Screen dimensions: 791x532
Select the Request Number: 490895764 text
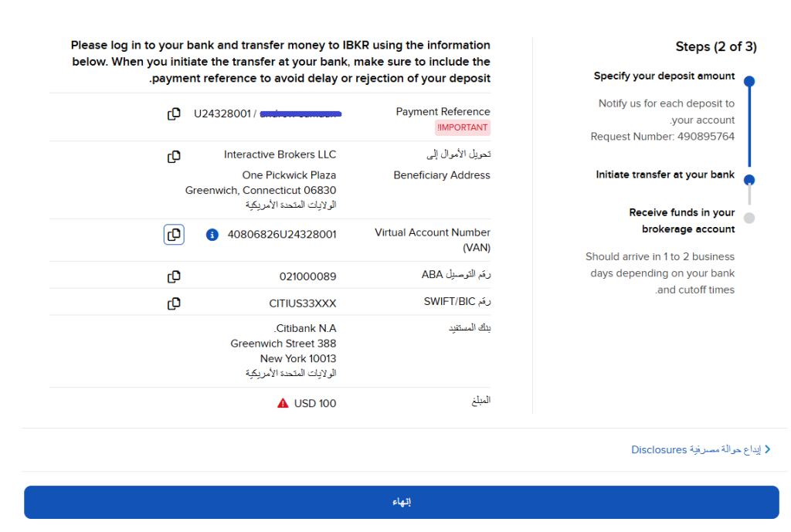[662, 137]
